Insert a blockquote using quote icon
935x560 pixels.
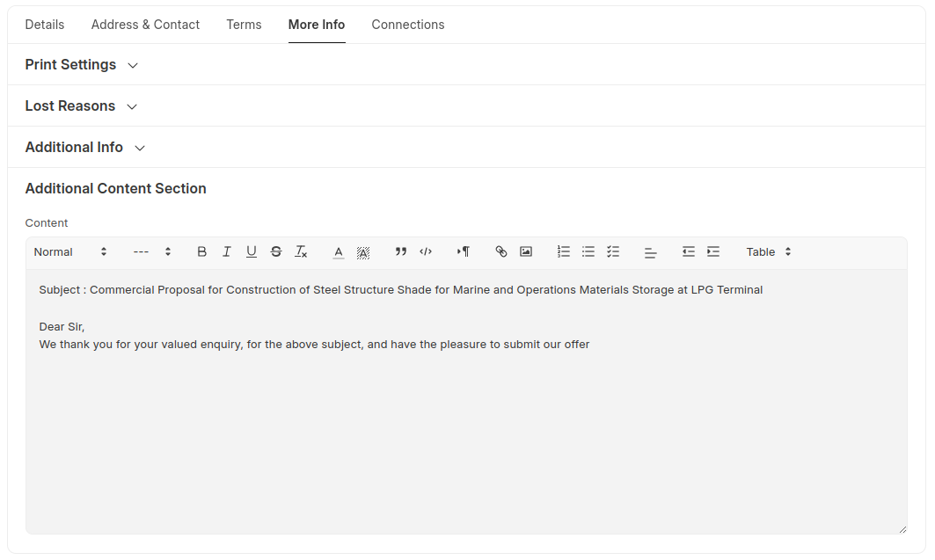(401, 251)
